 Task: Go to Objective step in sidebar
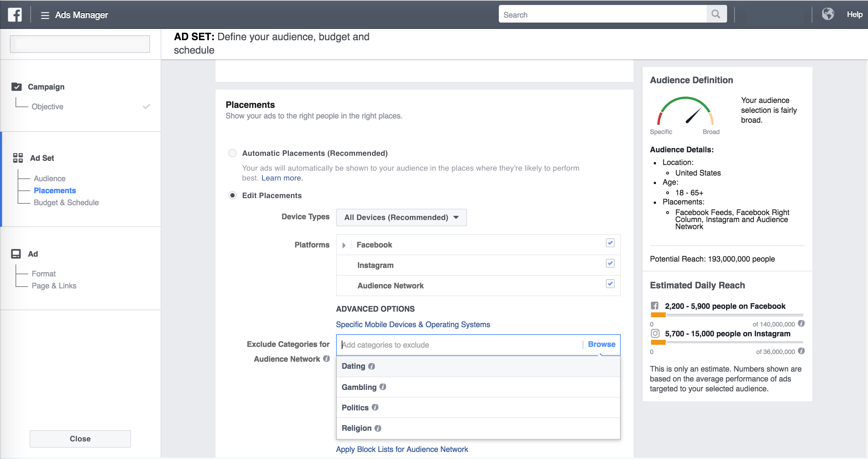(48, 106)
